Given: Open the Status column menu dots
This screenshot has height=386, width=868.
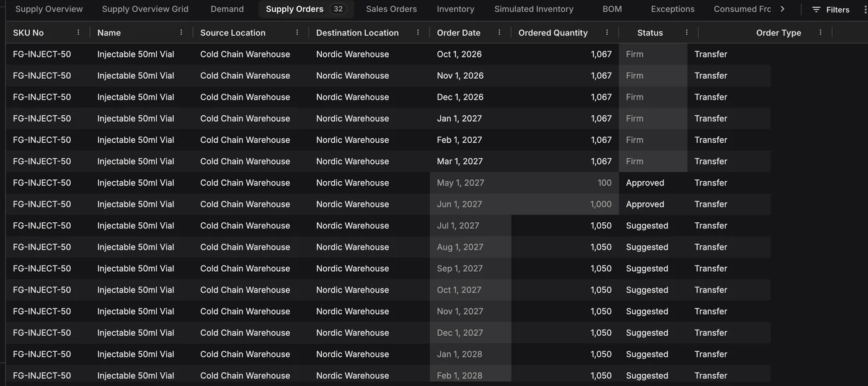Looking at the screenshot, I should [686, 32].
